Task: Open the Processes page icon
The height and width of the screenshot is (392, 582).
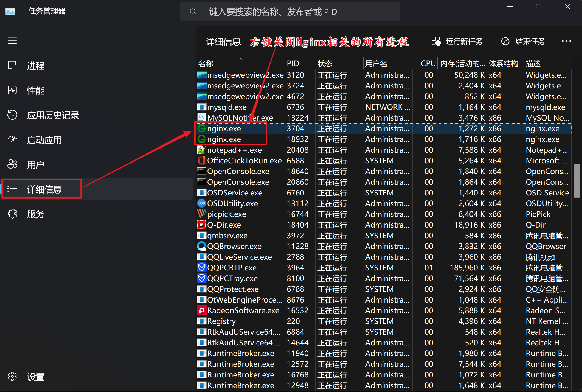Action: [x=12, y=65]
